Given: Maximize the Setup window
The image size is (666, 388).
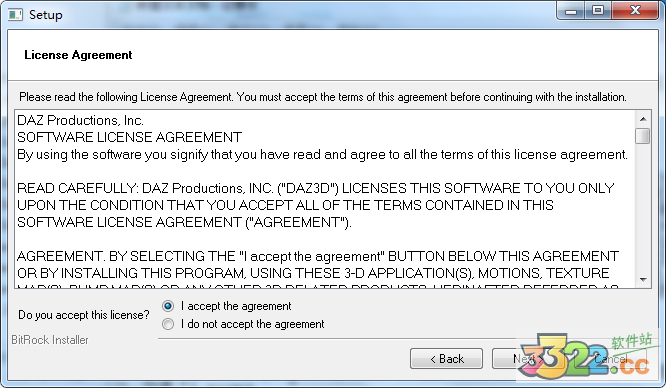Looking at the screenshot, I should [598, 10].
